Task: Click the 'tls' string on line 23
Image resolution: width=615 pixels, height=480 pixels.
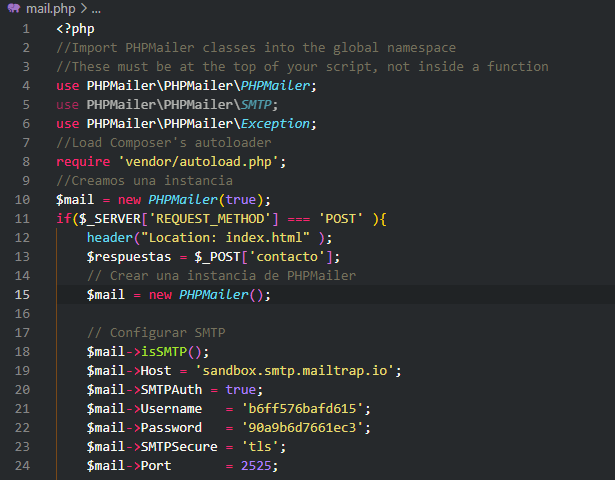Action: click(x=260, y=447)
